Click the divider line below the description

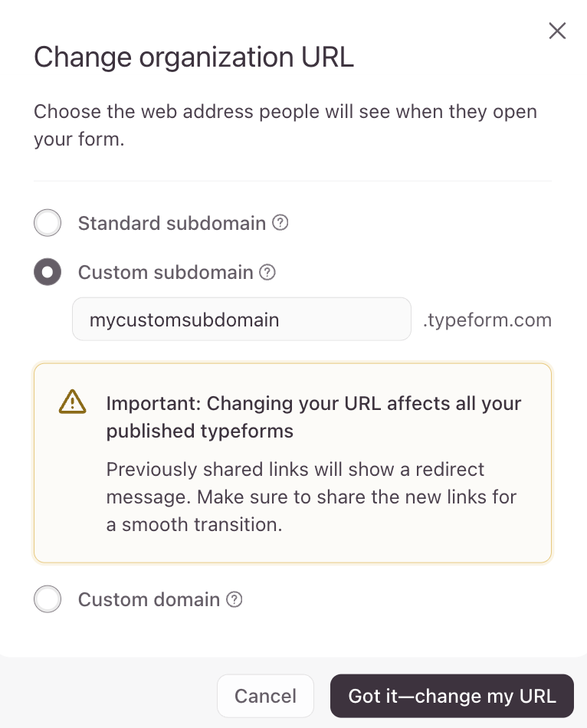293,182
